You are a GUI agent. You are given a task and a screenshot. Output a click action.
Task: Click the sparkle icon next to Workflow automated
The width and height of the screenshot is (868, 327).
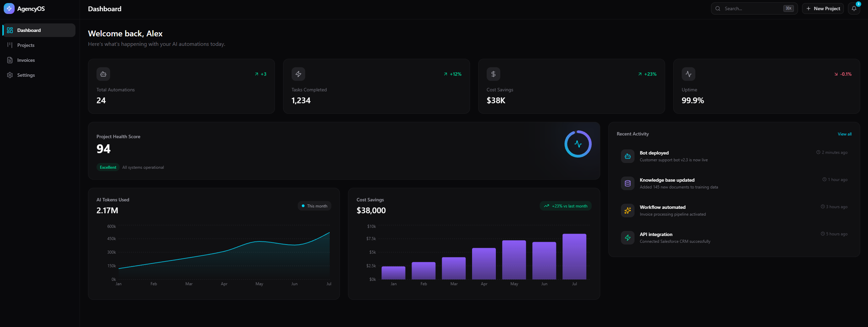627,210
